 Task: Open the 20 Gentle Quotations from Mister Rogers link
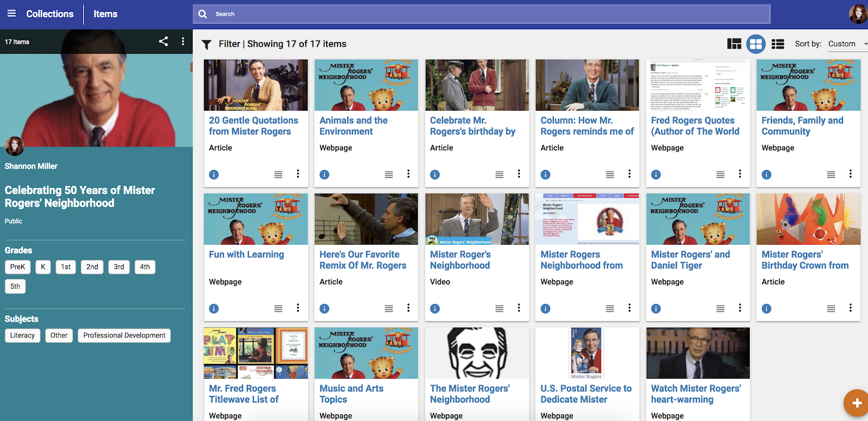[x=253, y=126]
